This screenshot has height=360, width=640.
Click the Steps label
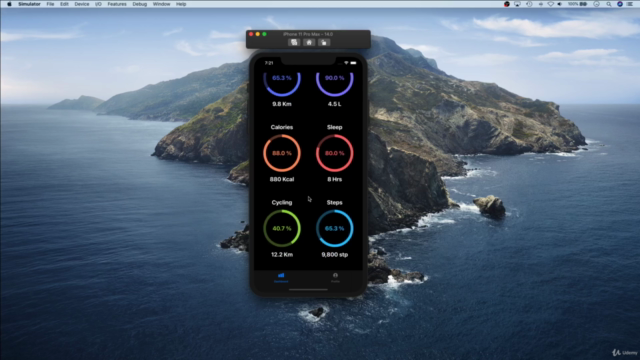(x=335, y=202)
